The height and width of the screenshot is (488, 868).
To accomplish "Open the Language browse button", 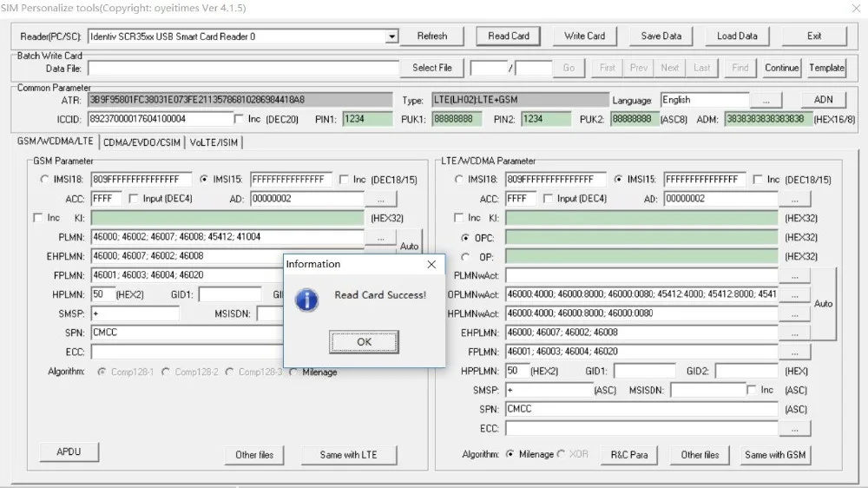I will (x=766, y=100).
